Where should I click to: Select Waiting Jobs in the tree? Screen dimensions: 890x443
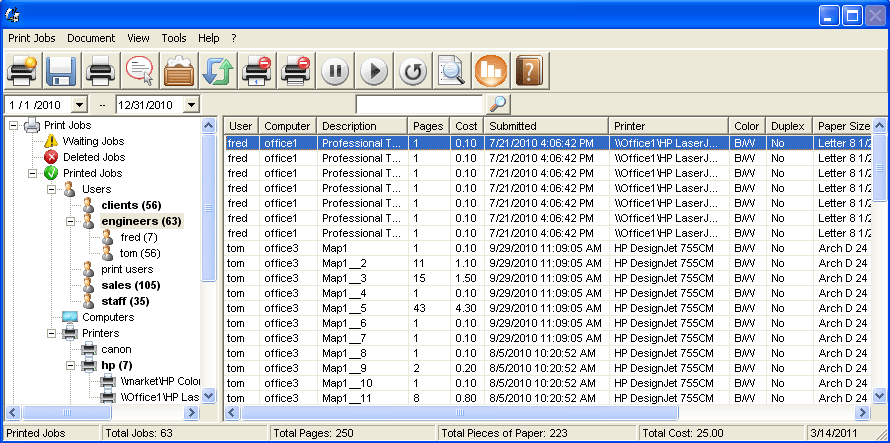click(93, 141)
